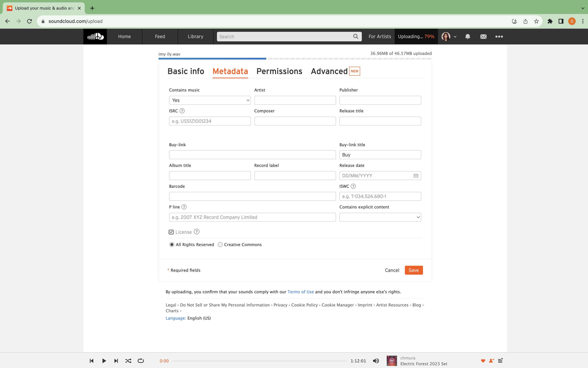The image size is (588, 368).
Task: Select the Creative Commons radio button
Action: point(220,245)
